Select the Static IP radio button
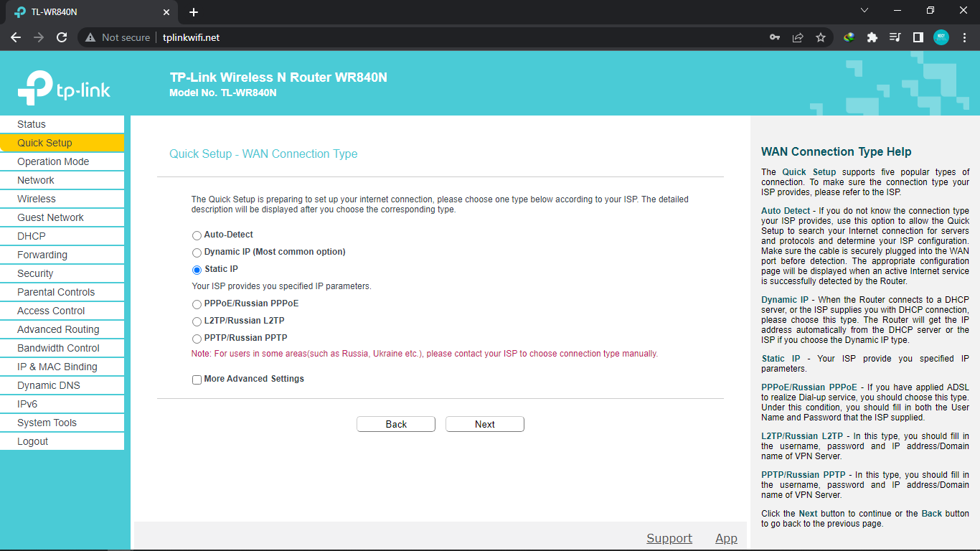980x551 pixels. (197, 270)
